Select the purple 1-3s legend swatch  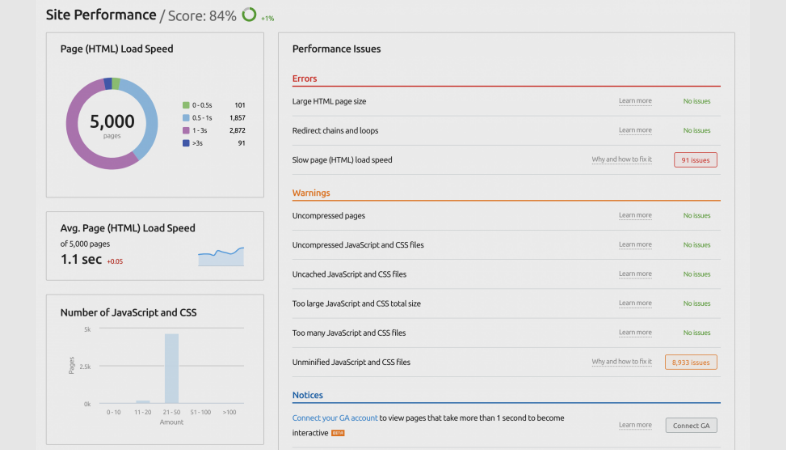186,130
